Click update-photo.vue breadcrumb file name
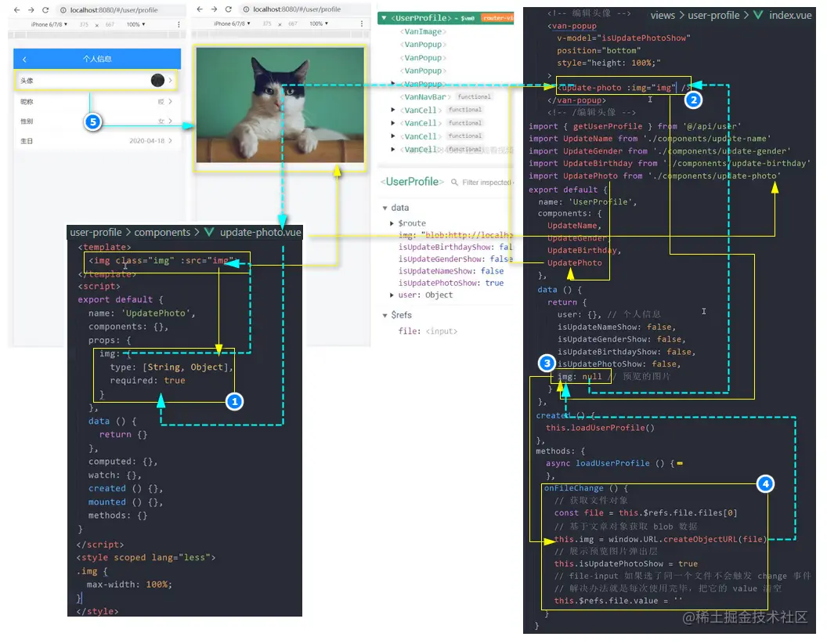Screen dimensions: 827x644 coord(261,232)
